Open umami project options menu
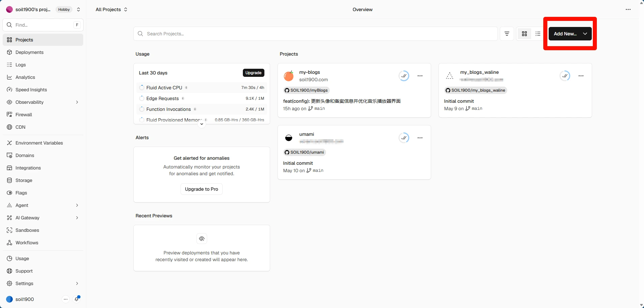 tap(420, 138)
